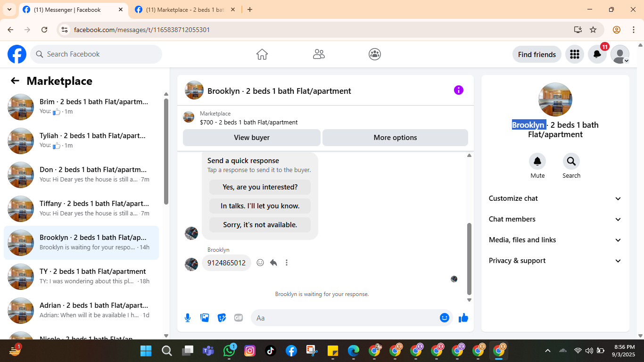The height and width of the screenshot is (362, 644).
Task: Open the TY conversation
Action: click(81, 277)
